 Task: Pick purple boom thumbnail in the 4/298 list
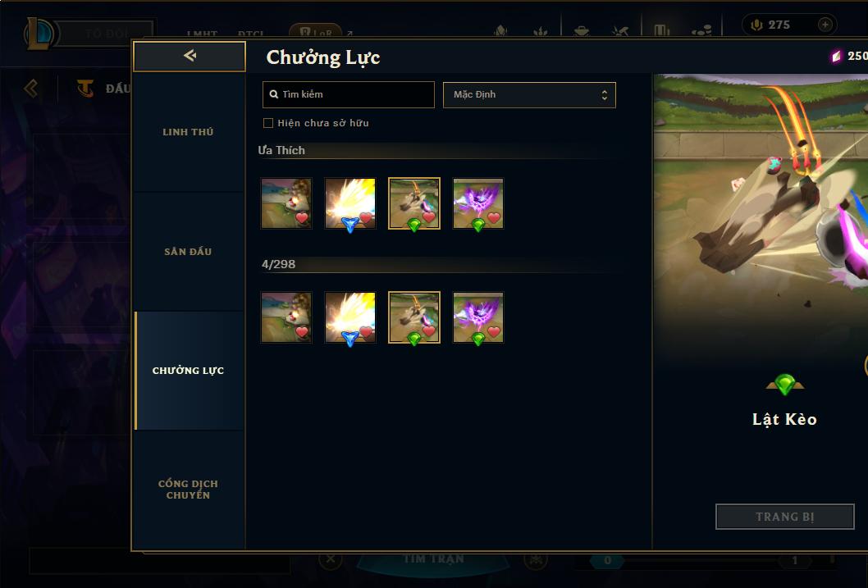(x=478, y=317)
